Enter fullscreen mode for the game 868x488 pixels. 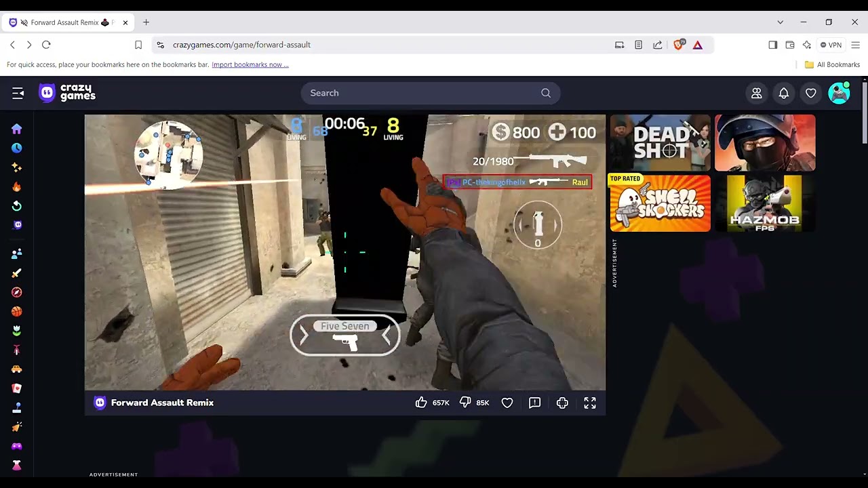point(590,403)
